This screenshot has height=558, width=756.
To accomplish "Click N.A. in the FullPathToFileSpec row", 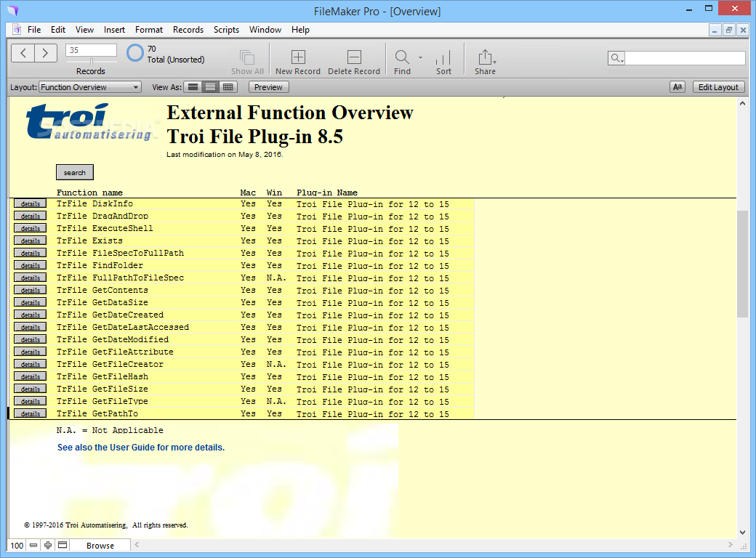I will 276,278.
